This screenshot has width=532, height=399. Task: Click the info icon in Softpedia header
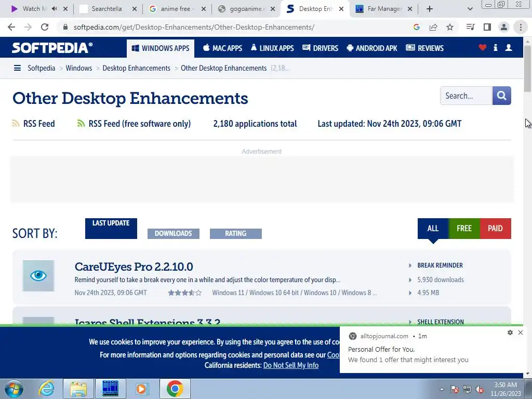pos(495,47)
